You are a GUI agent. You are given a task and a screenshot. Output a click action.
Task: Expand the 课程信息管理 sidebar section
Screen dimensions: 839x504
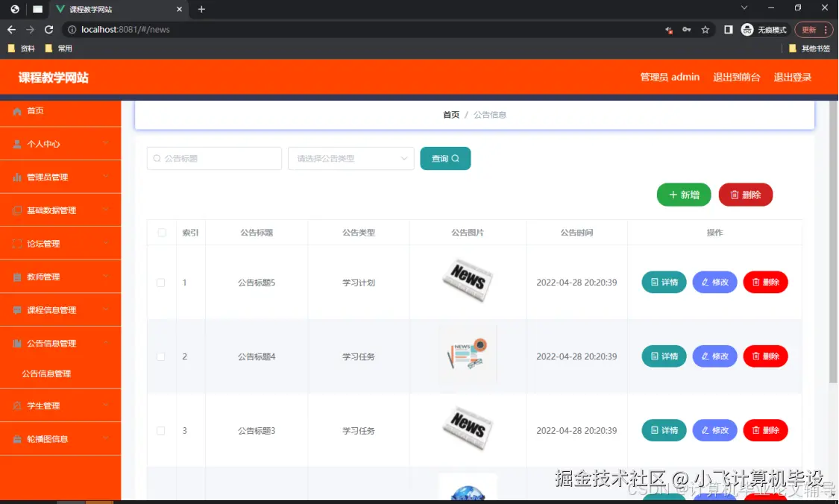coord(56,309)
